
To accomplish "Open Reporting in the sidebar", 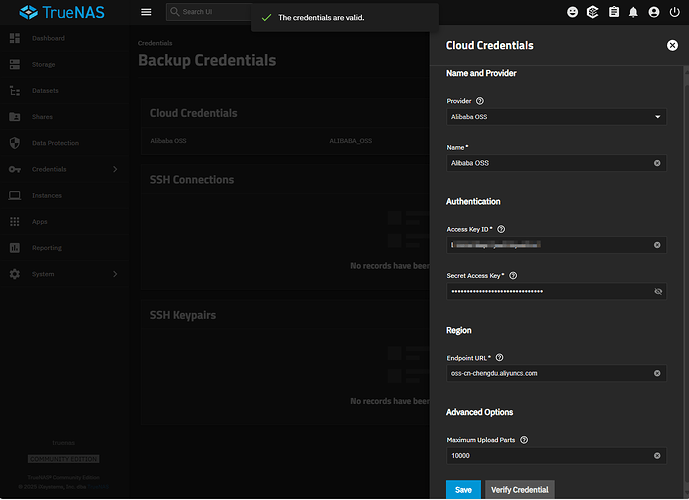I will point(64,248).
